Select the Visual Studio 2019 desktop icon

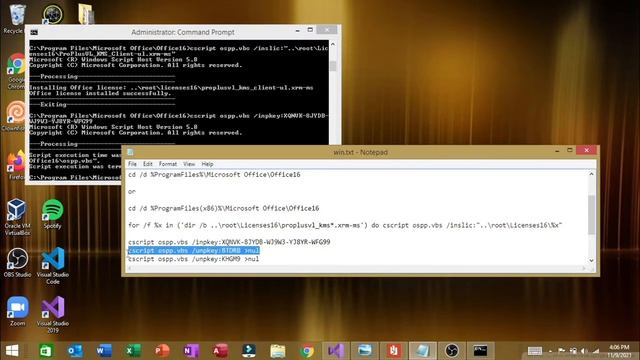tap(53, 314)
